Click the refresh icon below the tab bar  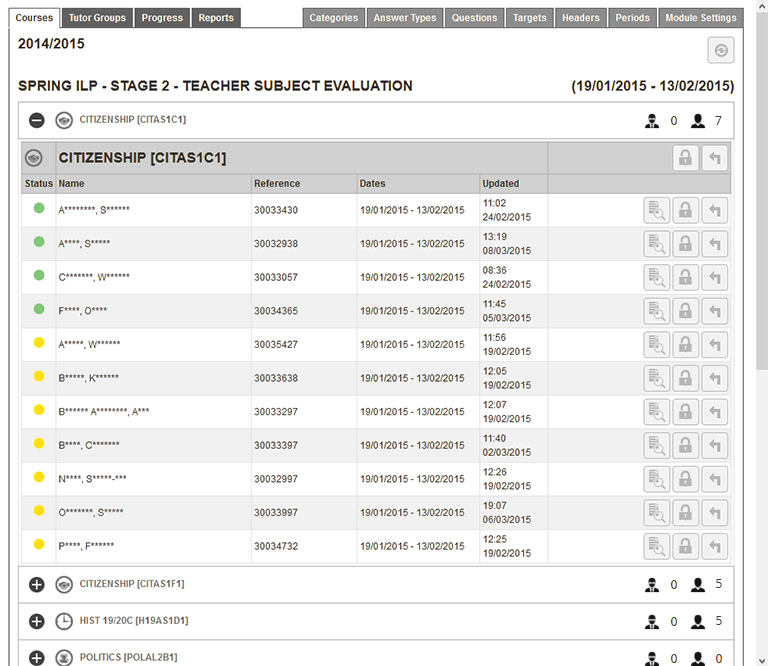click(720, 50)
